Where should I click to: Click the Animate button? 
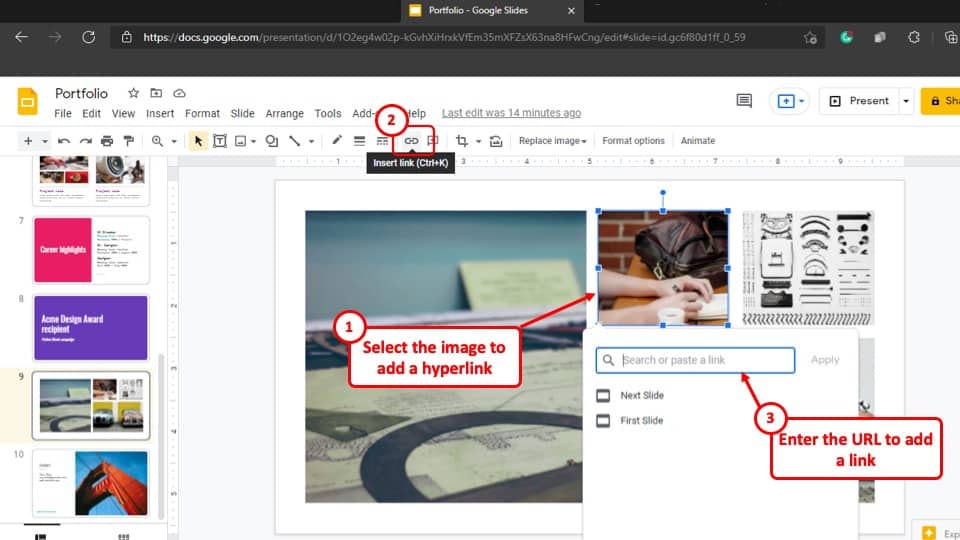click(x=697, y=141)
